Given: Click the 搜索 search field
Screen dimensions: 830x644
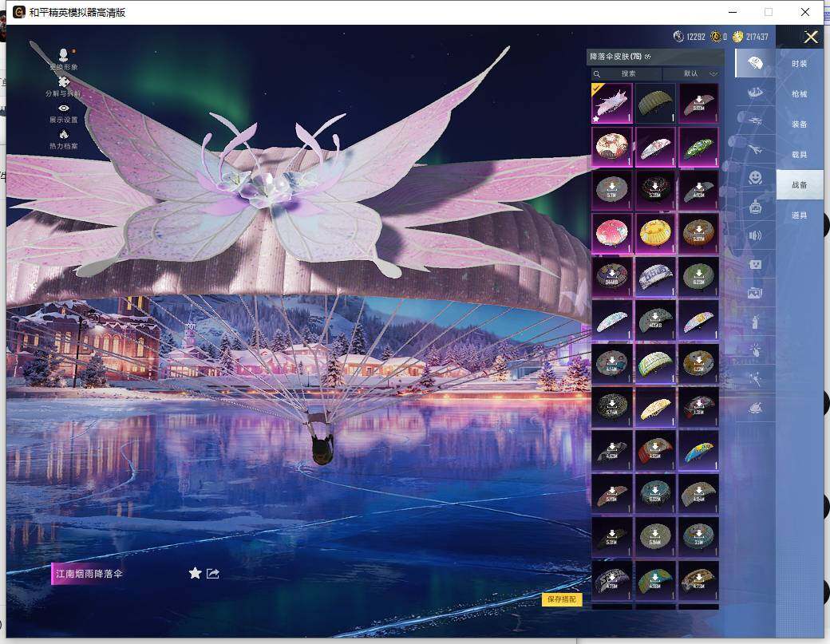Looking at the screenshot, I should click(x=628, y=73).
